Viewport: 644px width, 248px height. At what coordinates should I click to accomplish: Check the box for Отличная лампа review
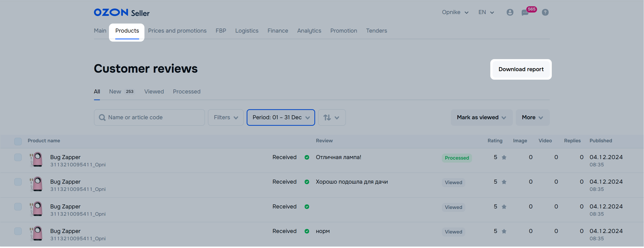(18, 157)
